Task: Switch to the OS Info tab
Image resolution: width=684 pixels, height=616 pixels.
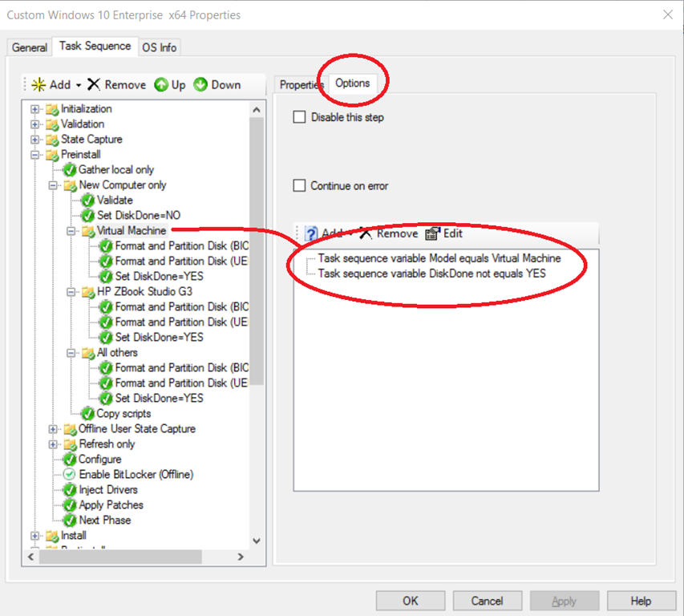Action: point(159,47)
